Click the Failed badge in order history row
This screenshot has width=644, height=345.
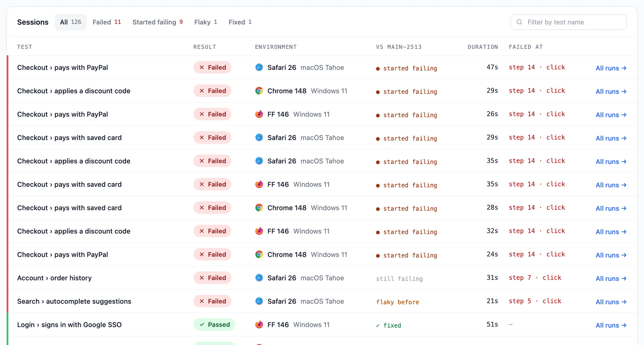tap(213, 278)
